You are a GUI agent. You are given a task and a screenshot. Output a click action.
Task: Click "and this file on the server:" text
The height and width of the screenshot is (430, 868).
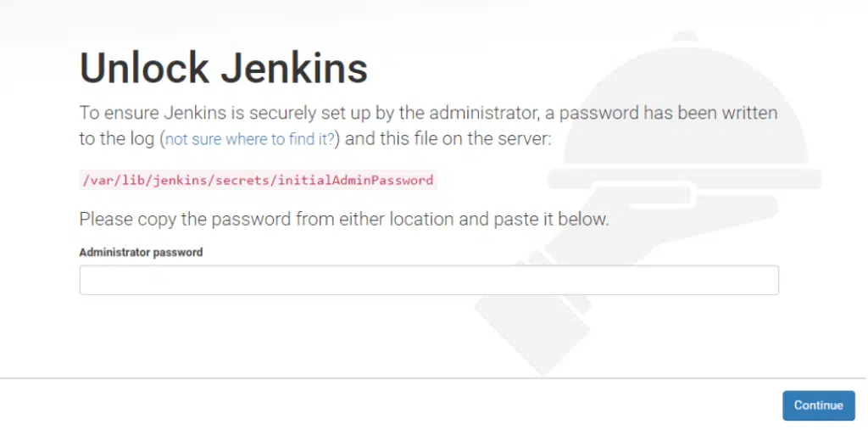[x=448, y=138]
